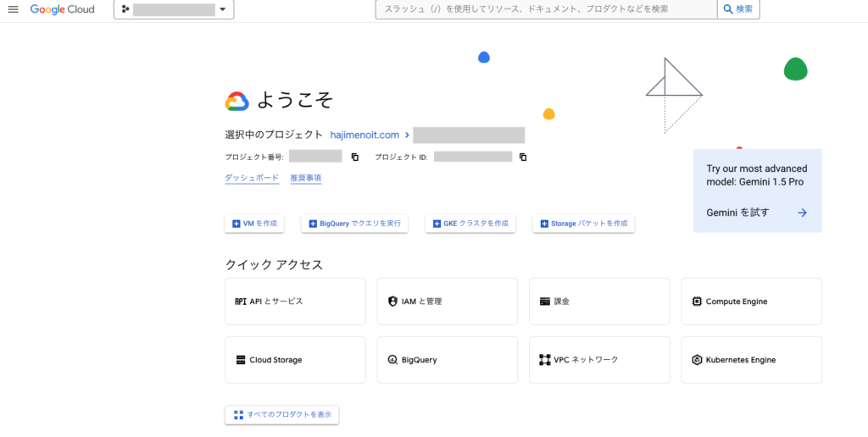The height and width of the screenshot is (437, 868).
Task: Click the Google Cloud logo
Action: pyautogui.click(x=62, y=9)
